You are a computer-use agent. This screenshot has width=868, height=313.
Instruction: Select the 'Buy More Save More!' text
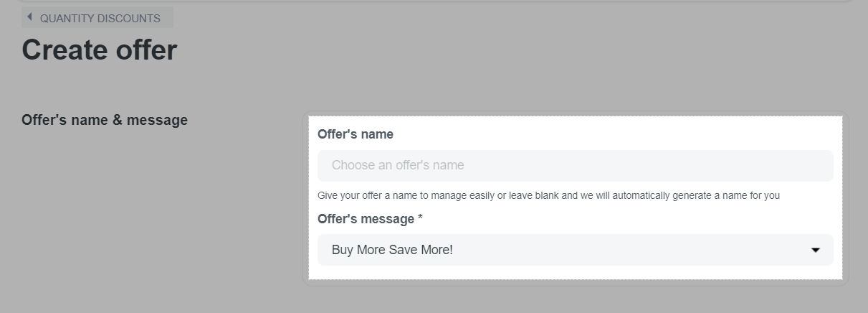(x=392, y=250)
